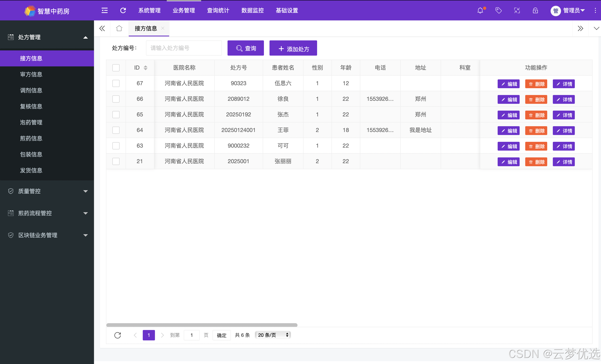Viewport: 601px width, 364px height.
Task: Click the lock screen icon
Action: tap(535, 10)
